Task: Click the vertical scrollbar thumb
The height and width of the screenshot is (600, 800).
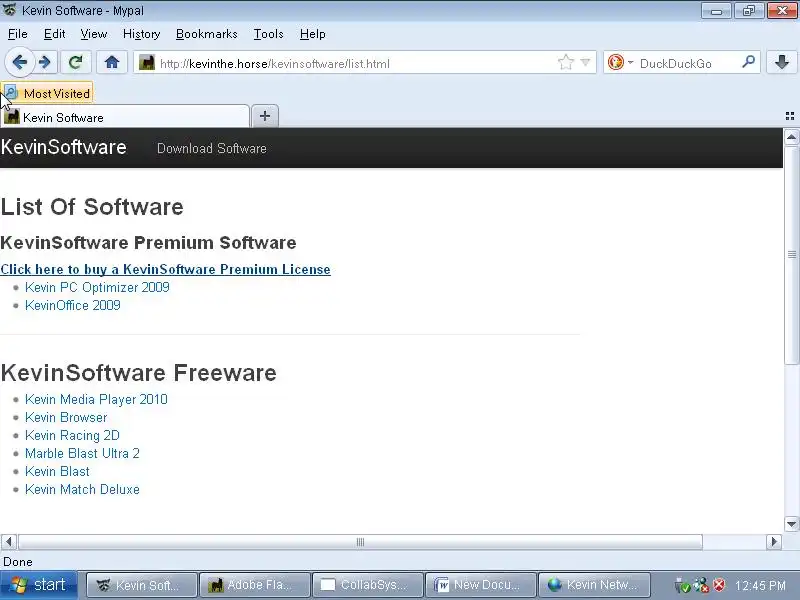Action: click(x=791, y=255)
